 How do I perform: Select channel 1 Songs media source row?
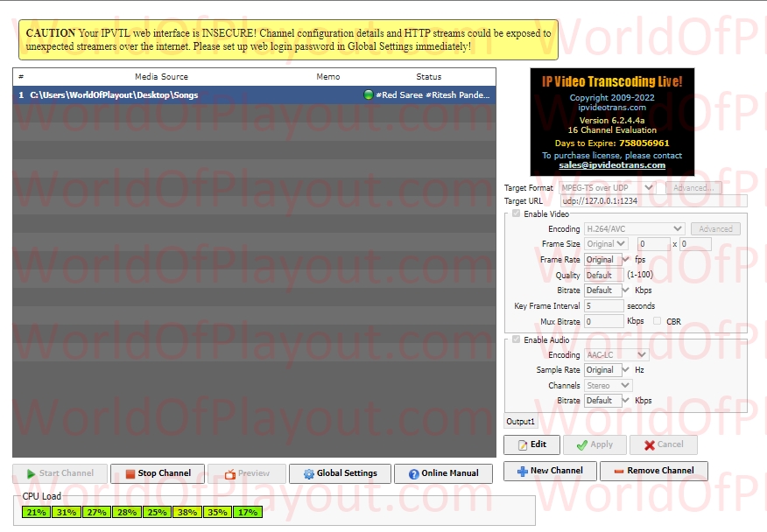click(x=255, y=94)
